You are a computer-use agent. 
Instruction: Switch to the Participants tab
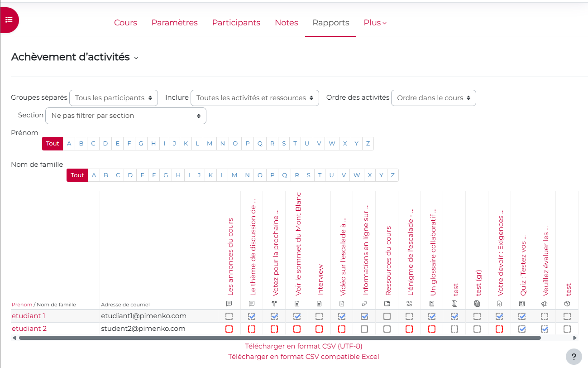point(236,23)
